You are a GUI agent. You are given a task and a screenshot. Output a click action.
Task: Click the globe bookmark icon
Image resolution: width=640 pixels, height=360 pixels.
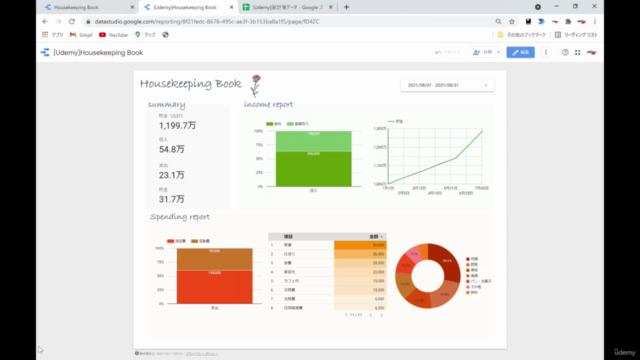(x=165, y=35)
